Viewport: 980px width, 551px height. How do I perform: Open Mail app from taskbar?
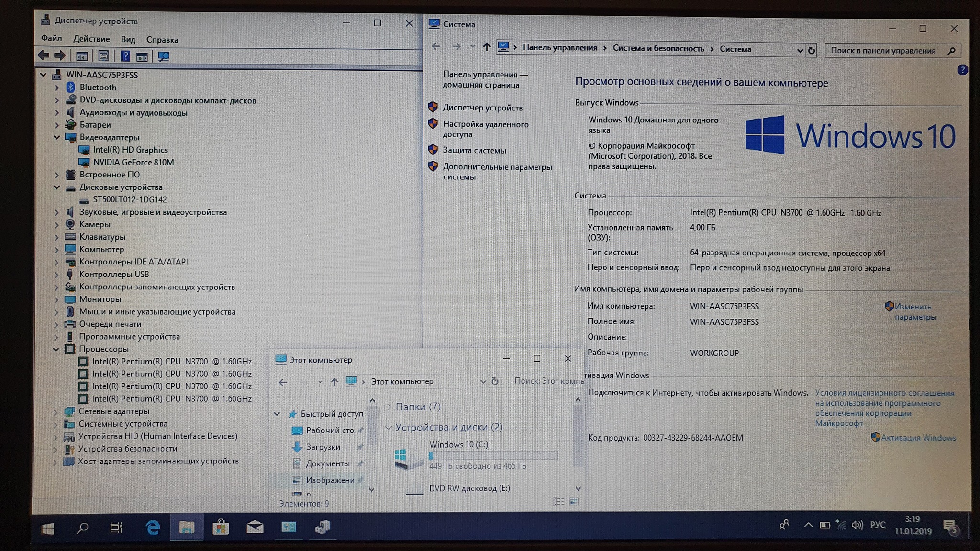(x=255, y=528)
